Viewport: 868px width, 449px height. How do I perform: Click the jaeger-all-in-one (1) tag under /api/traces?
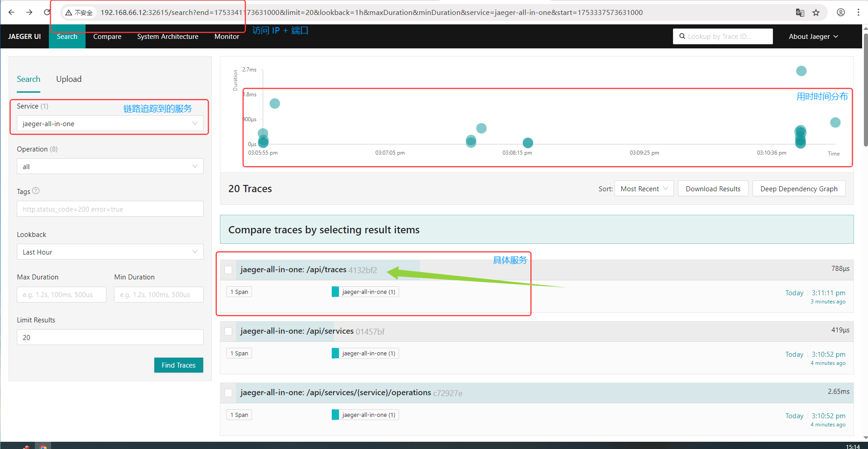pyautogui.click(x=365, y=292)
